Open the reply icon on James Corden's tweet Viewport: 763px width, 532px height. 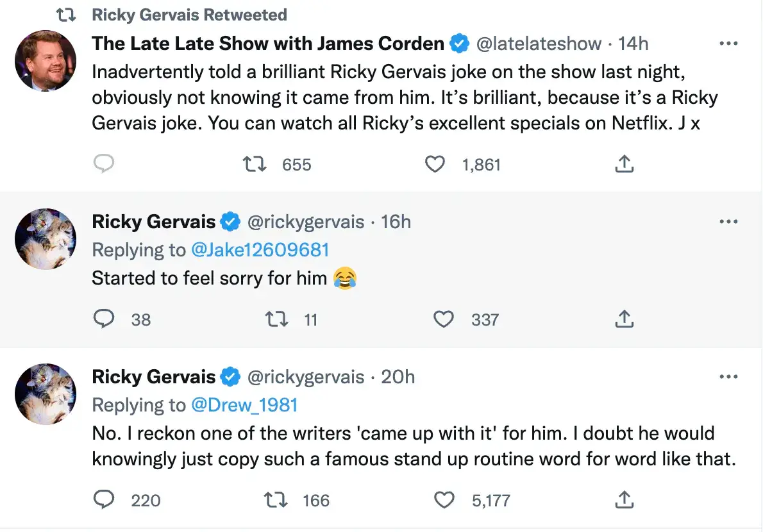pos(104,164)
